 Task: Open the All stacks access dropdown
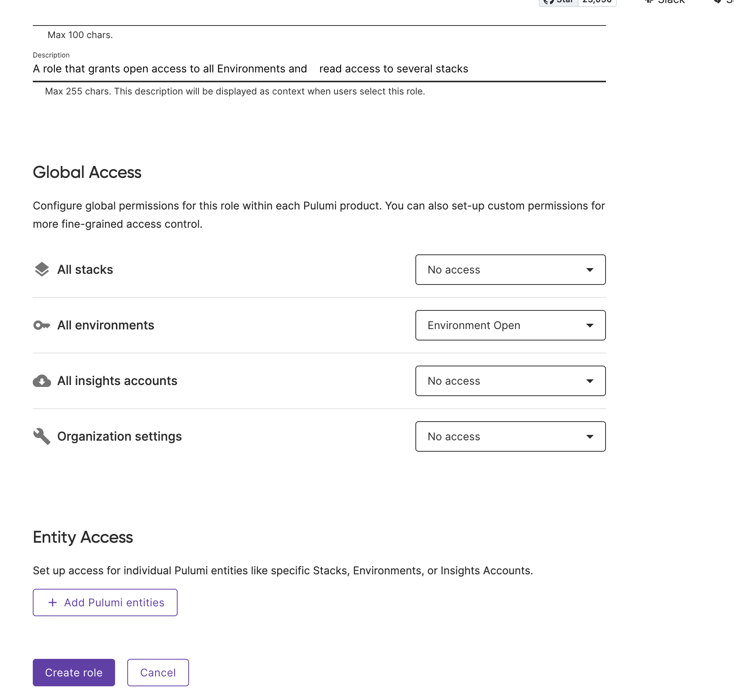510,270
